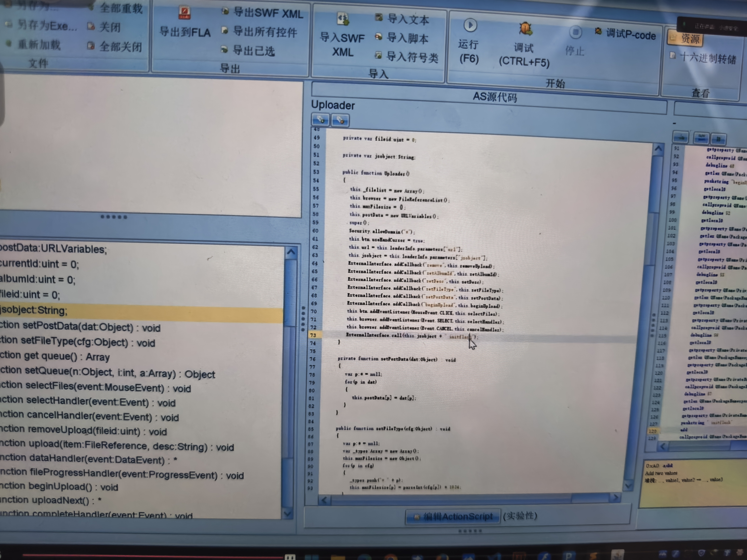The width and height of the screenshot is (747, 560).
Task: Click second toolbar icon under Uploader title
Action: [340, 120]
